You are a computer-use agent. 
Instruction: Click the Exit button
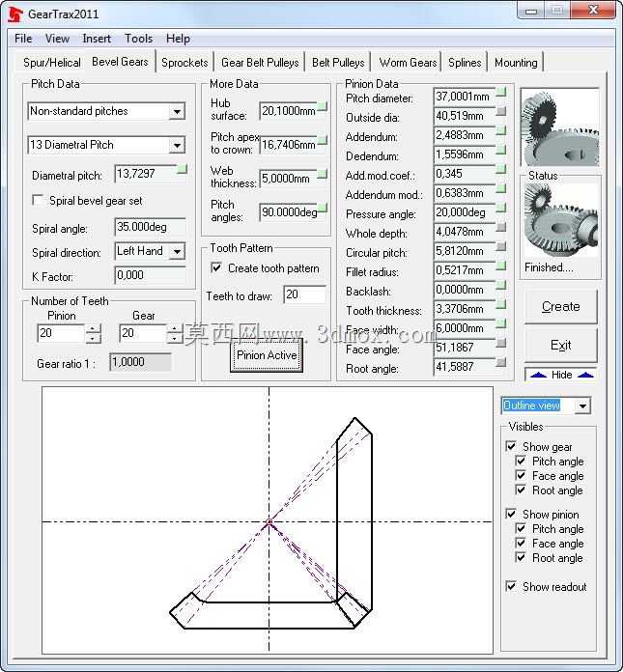pos(561,345)
